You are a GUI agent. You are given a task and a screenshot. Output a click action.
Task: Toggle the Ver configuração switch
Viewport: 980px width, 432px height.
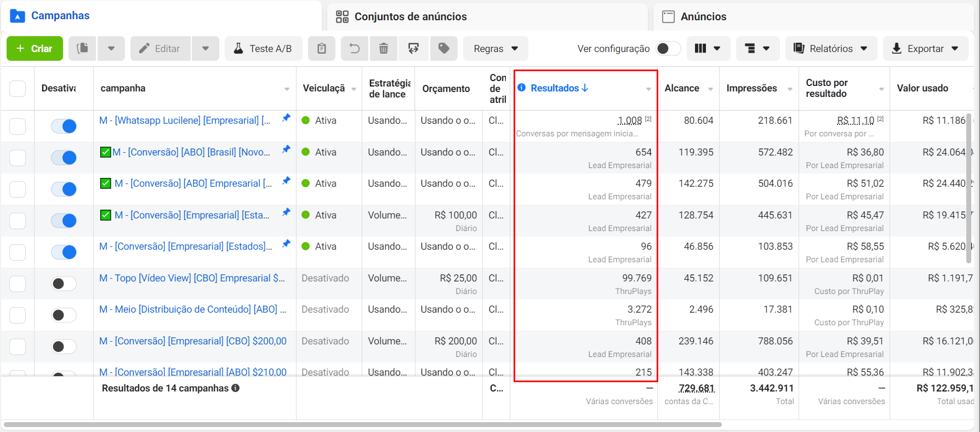(x=668, y=48)
